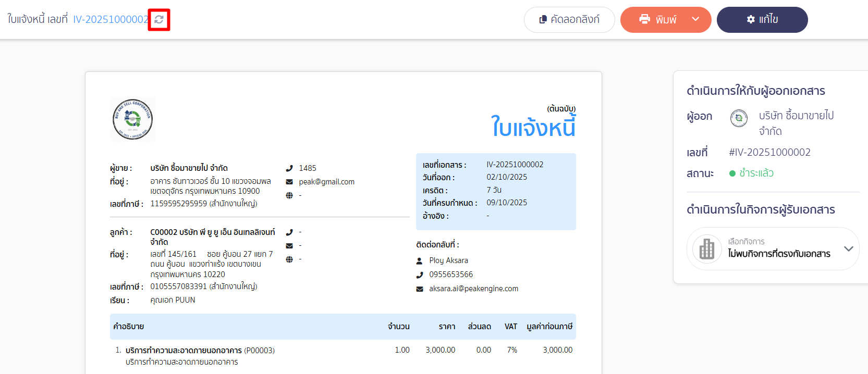Click the มูลค่าก่อนภาษี column header

549,327
